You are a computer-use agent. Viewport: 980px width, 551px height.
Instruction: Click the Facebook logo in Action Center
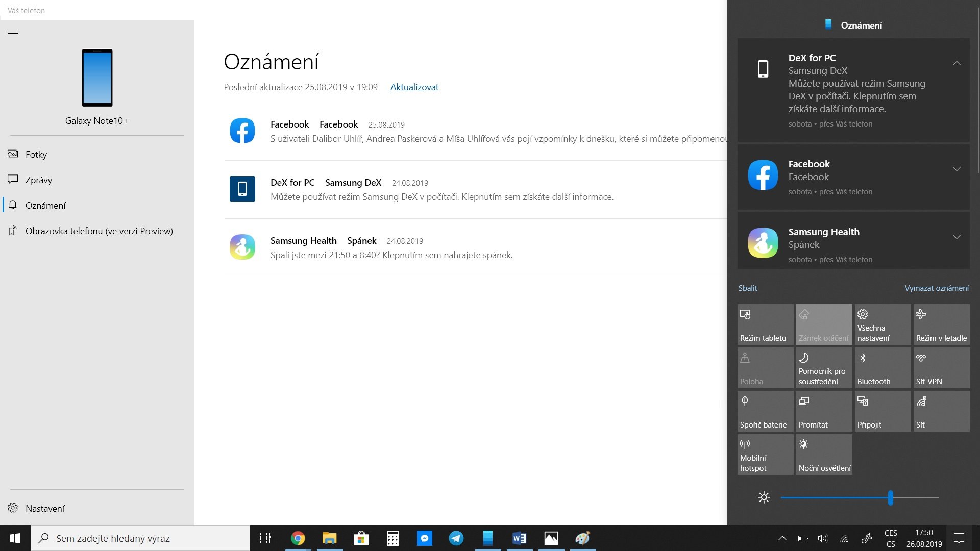[x=763, y=175]
